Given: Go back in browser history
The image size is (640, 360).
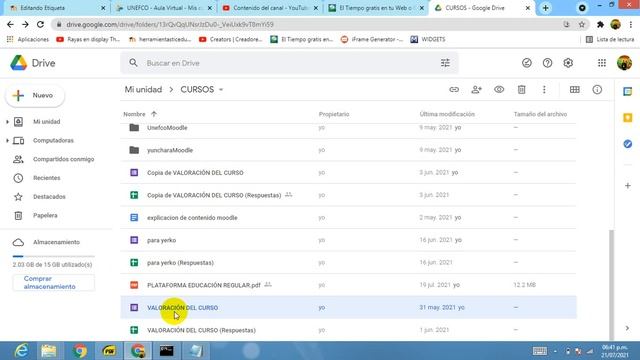Looking at the screenshot, I should (10, 24).
